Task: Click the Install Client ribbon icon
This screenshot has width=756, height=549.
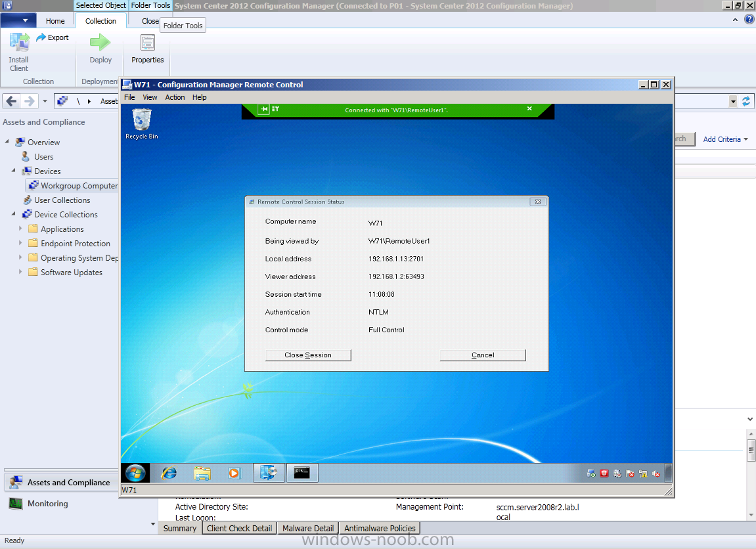Action: pyautogui.click(x=19, y=43)
